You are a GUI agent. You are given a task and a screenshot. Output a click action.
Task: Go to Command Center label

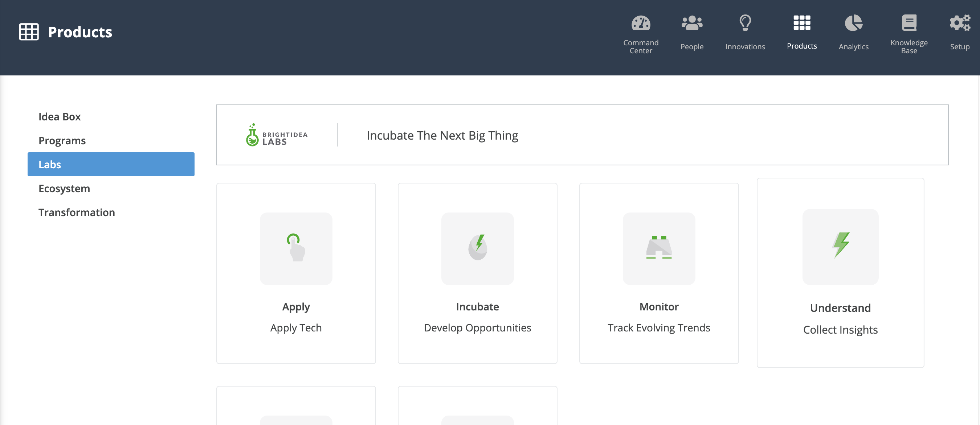[x=641, y=46]
